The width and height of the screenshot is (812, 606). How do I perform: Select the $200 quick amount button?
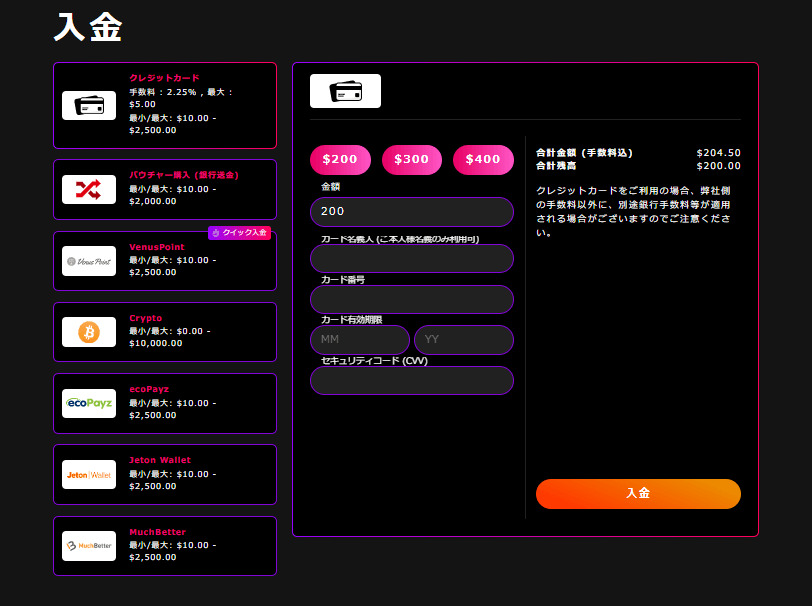click(340, 160)
